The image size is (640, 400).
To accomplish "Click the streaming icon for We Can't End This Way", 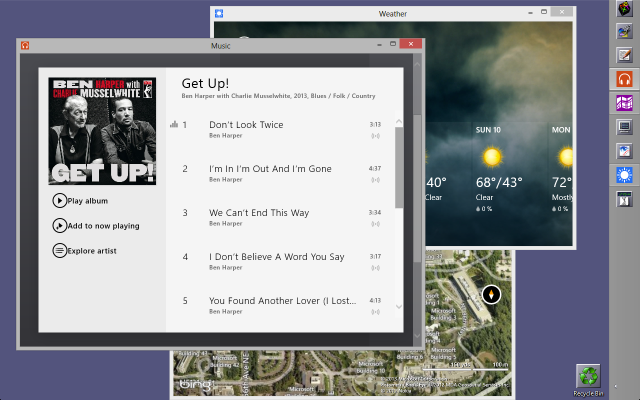I will (376, 224).
